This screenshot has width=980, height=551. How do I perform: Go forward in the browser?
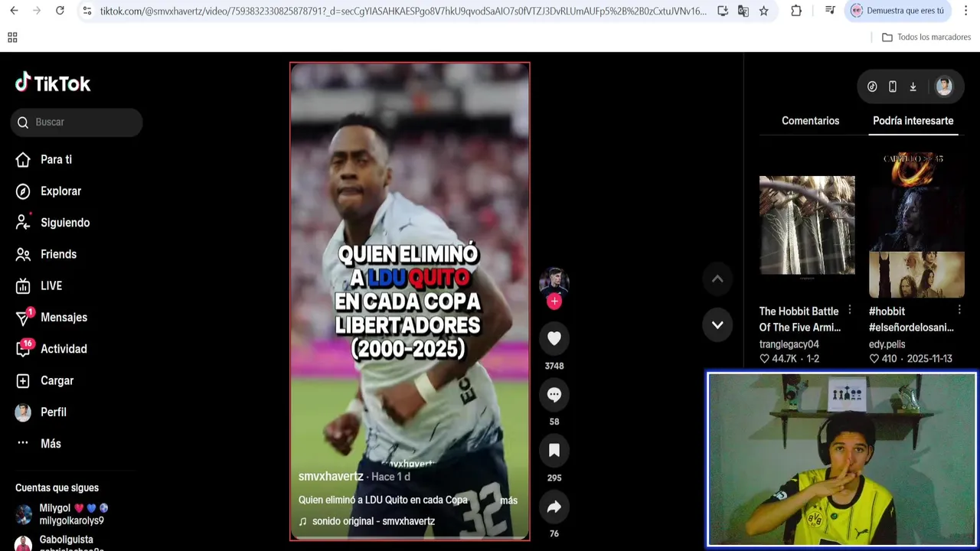point(37,11)
